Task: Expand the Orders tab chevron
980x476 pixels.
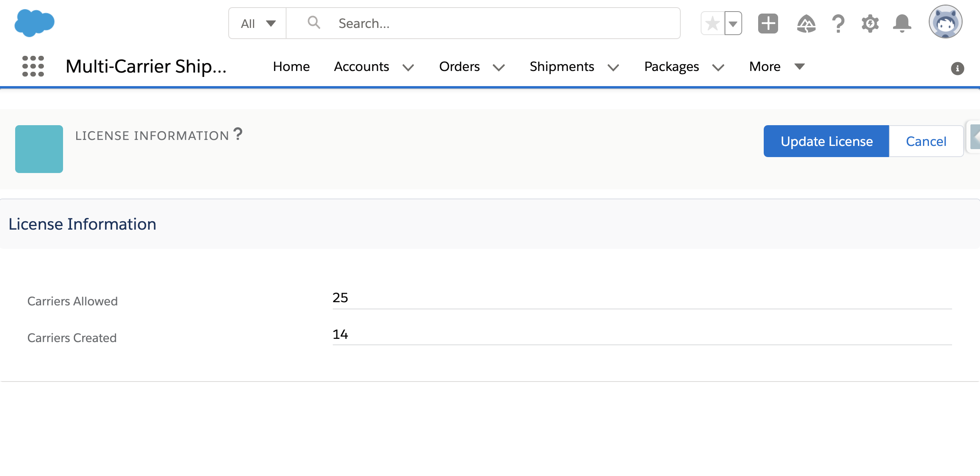Action: pyautogui.click(x=499, y=68)
